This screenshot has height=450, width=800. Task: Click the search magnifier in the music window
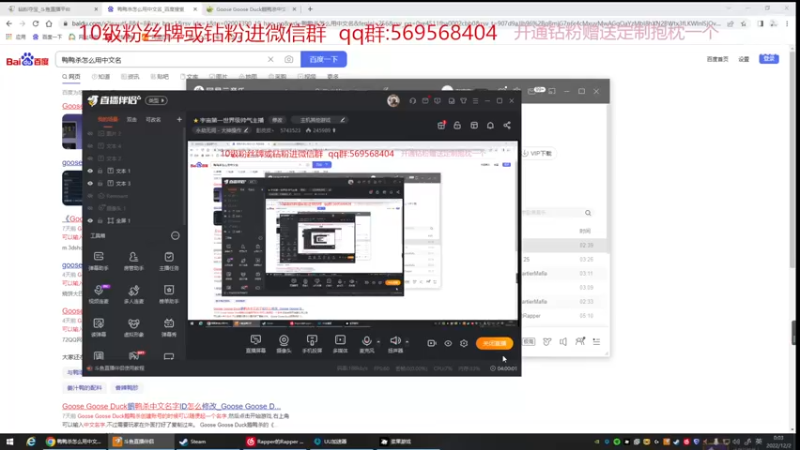[588, 213]
